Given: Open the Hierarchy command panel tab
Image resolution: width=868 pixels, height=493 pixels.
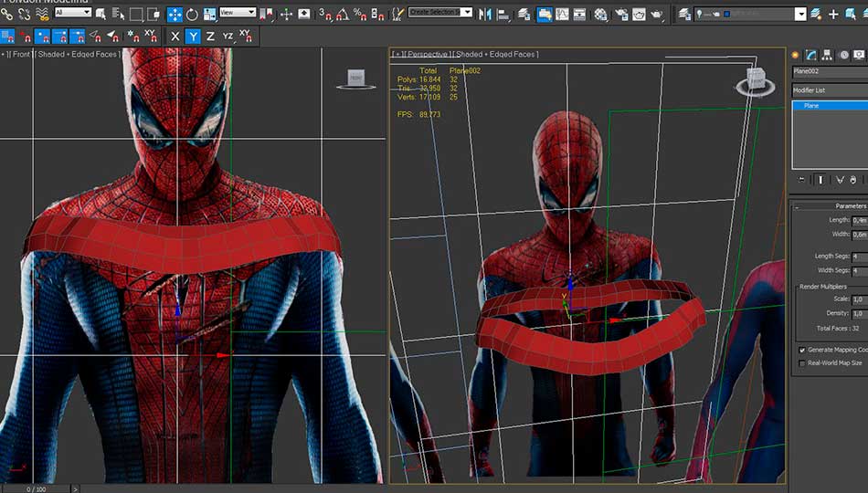Looking at the screenshot, I should (x=827, y=56).
